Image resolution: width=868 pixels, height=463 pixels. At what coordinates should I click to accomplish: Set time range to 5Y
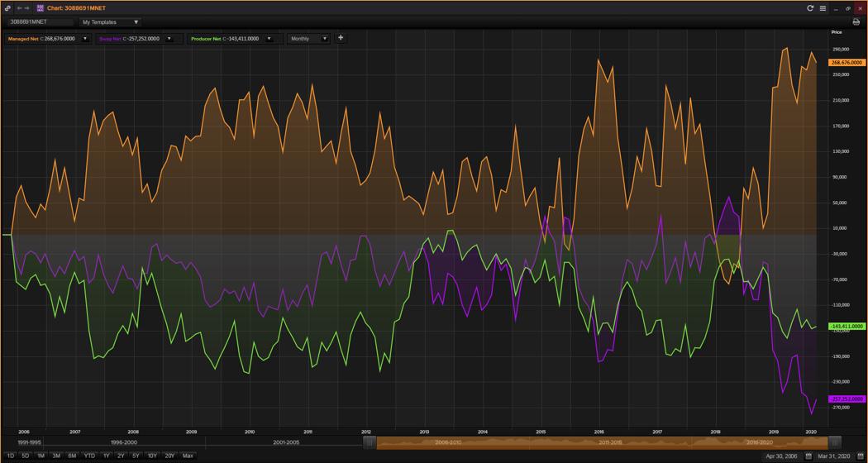point(136,456)
